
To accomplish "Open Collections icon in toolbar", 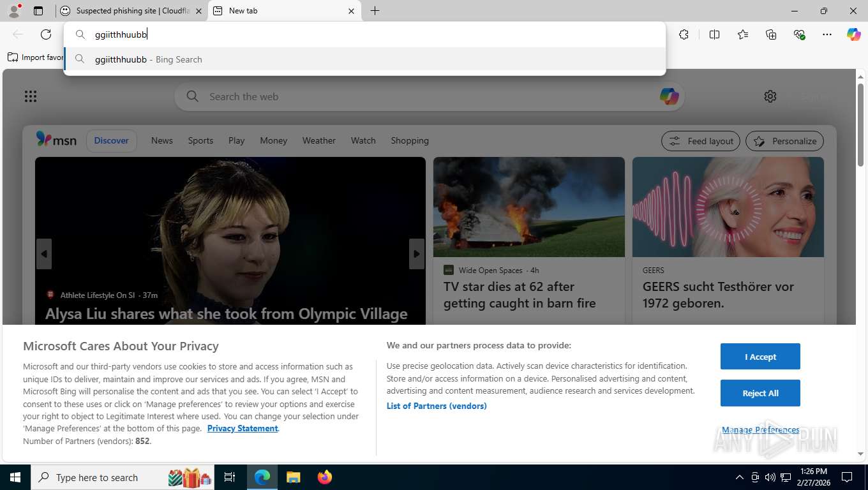I will click(771, 34).
